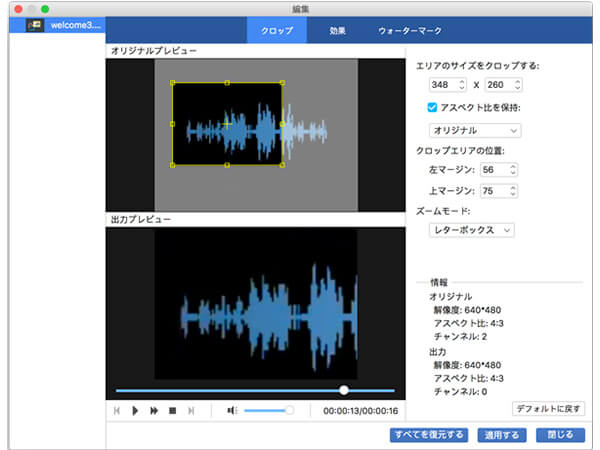The image size is (600, 450).
Task: Switch to the 効果 tab
Action: coord(337,30)
